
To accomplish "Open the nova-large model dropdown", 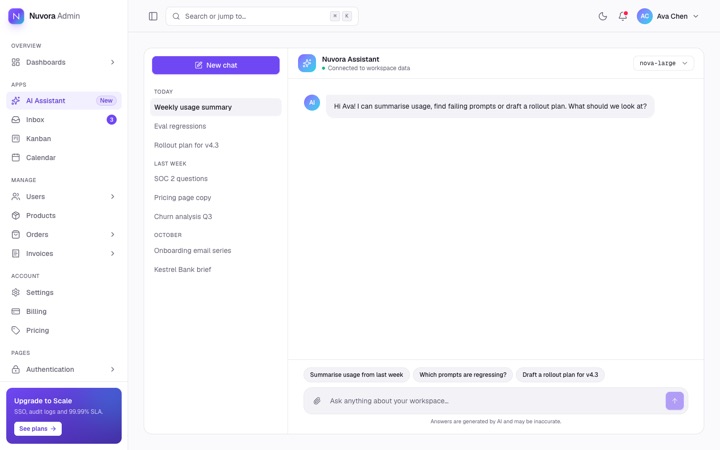I will point(663,63).
